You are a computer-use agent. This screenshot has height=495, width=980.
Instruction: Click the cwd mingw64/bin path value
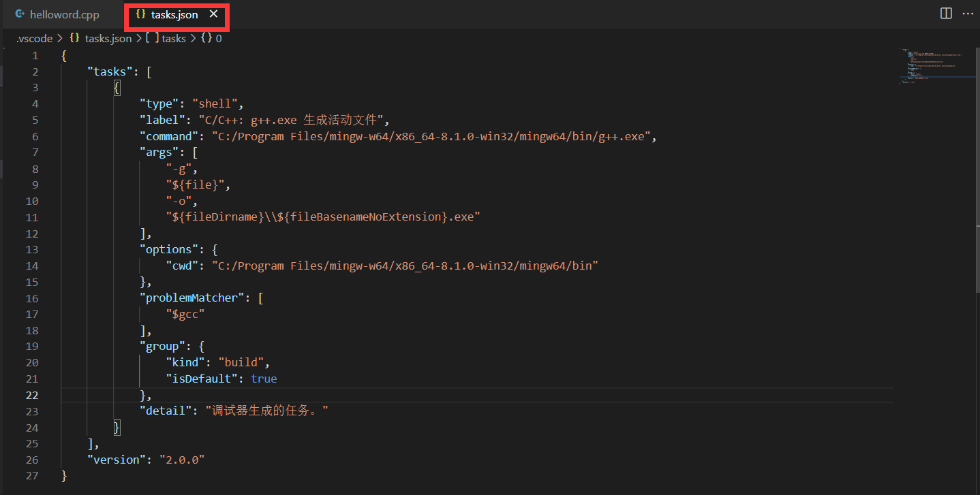click(x=405, y=266)
